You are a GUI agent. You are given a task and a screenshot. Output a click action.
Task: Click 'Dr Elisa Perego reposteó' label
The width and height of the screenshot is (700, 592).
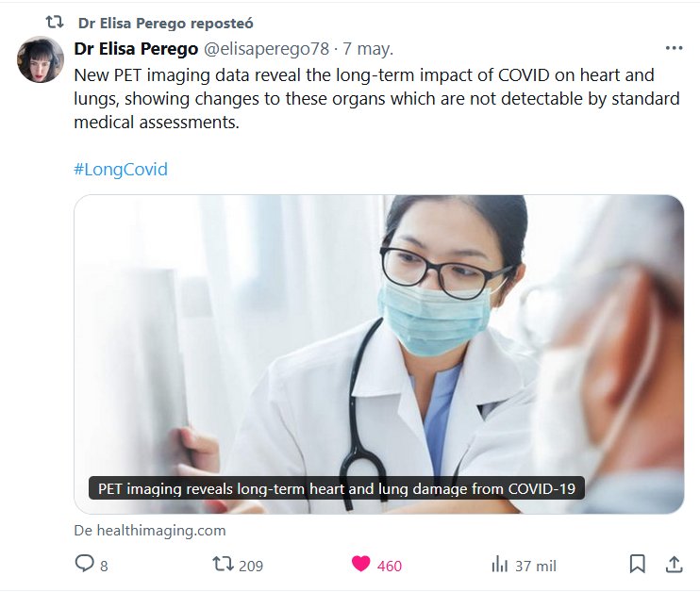click(166, 22)
